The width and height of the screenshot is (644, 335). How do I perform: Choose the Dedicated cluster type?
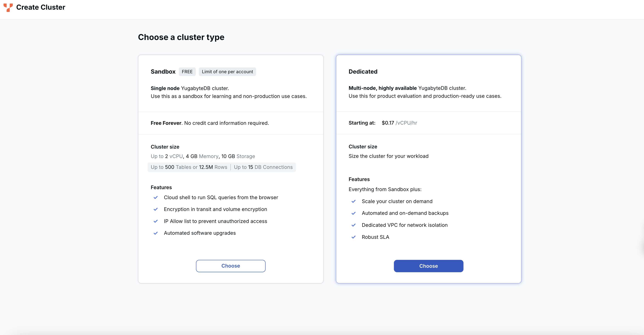(x=428, y=266)
